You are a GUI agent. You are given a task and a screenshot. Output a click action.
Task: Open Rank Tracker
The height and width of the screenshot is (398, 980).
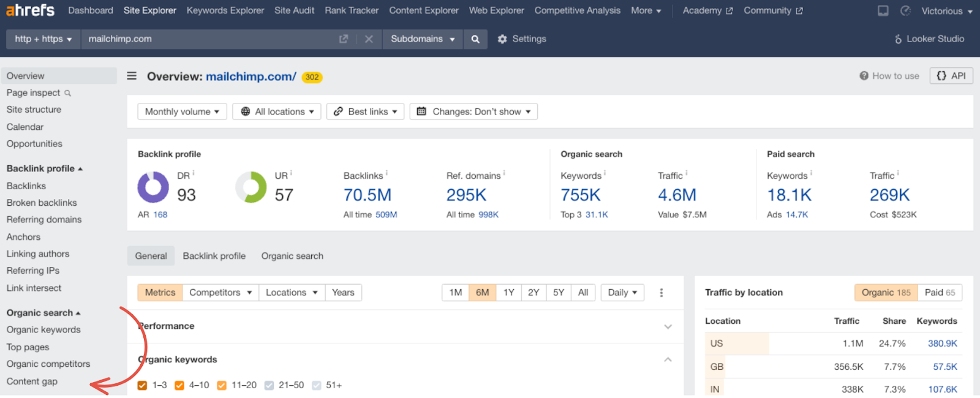click(352, 10)
